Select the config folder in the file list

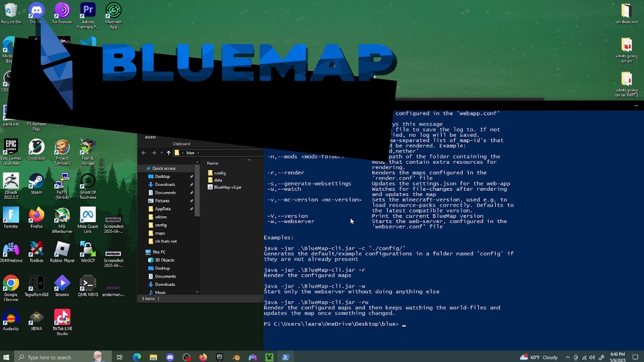pyautogui.click(x=220, y=173)
